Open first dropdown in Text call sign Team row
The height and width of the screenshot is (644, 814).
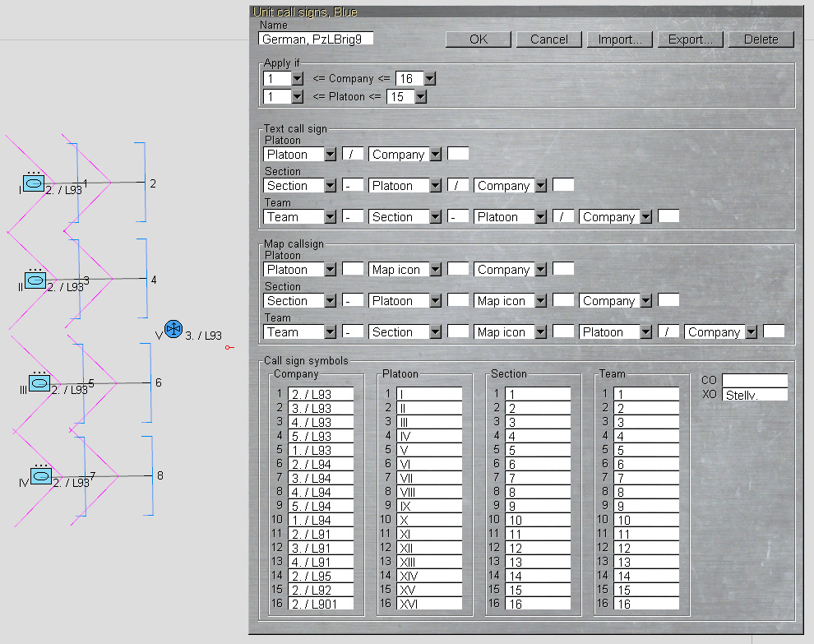pos(330,217)
